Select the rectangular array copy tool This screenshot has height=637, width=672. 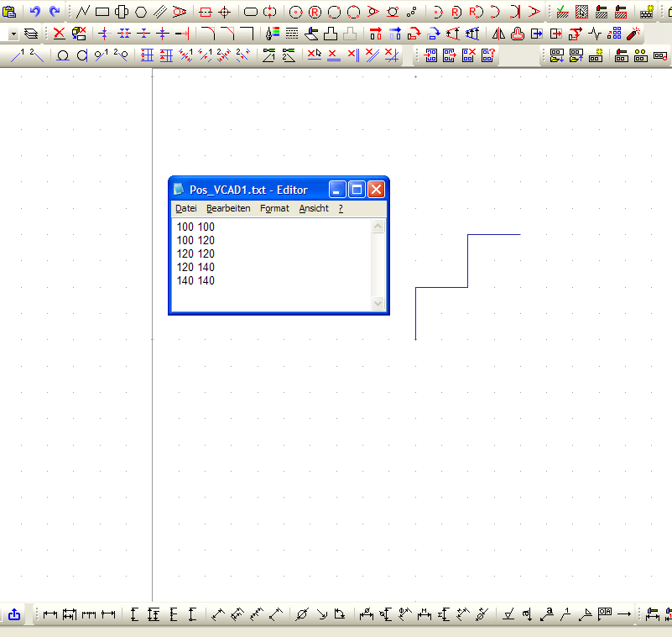pos(614,34)
